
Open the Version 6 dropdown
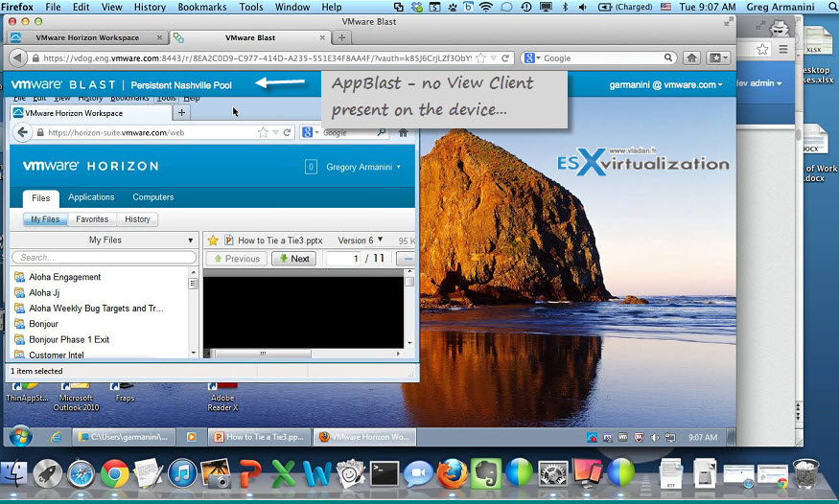click(361, 241)
